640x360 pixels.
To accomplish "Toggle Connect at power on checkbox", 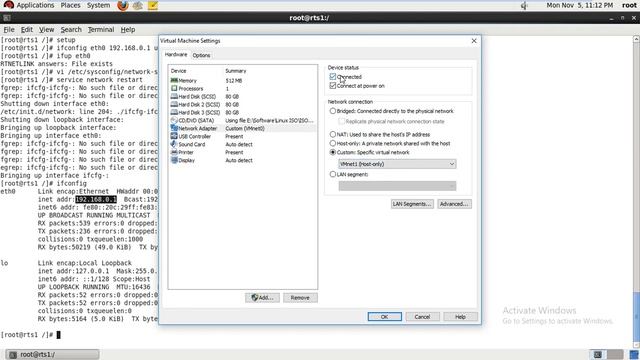I will (333, 85).
